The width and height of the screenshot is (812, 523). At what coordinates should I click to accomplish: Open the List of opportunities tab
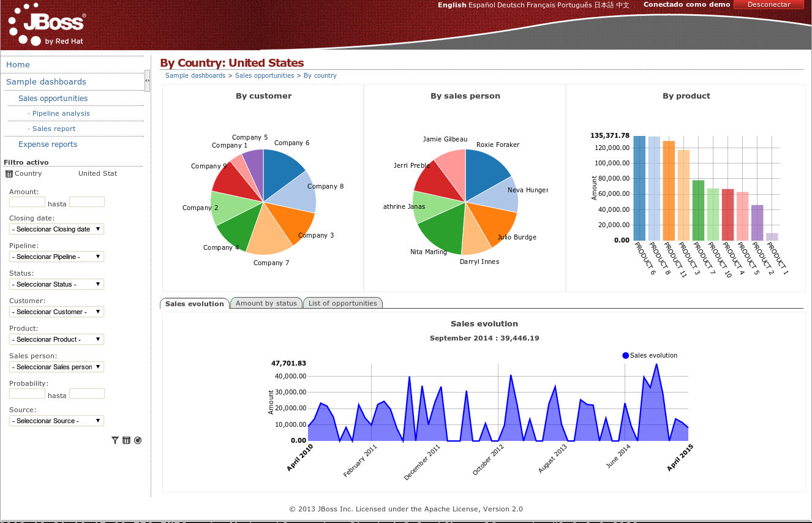tap(343, 303)
